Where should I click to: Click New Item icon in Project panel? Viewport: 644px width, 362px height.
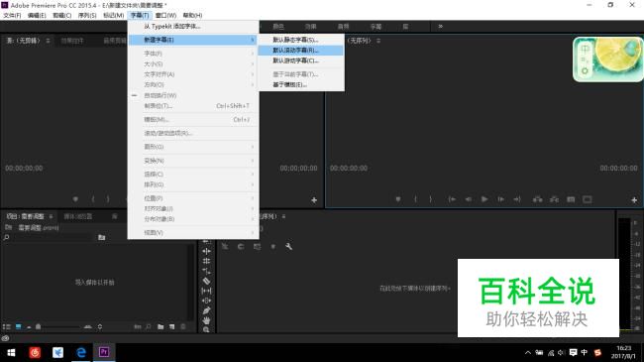coord(171,326)
